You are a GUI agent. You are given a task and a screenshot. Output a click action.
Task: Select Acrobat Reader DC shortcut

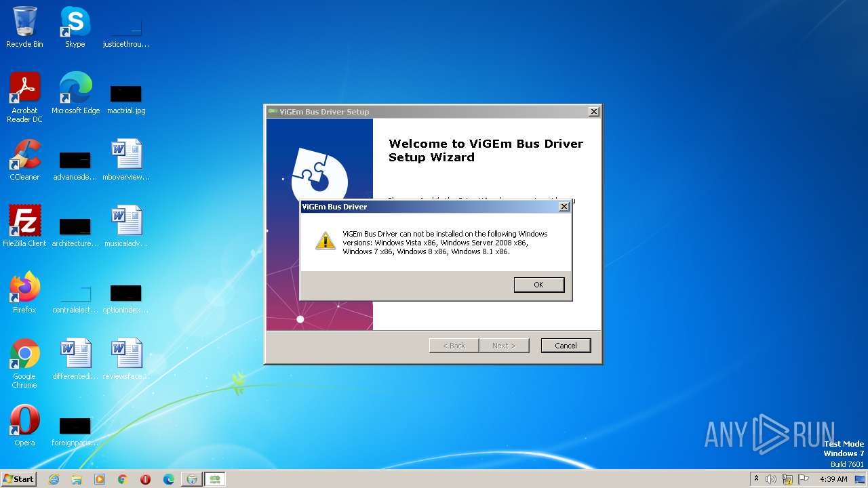[24, 98]
